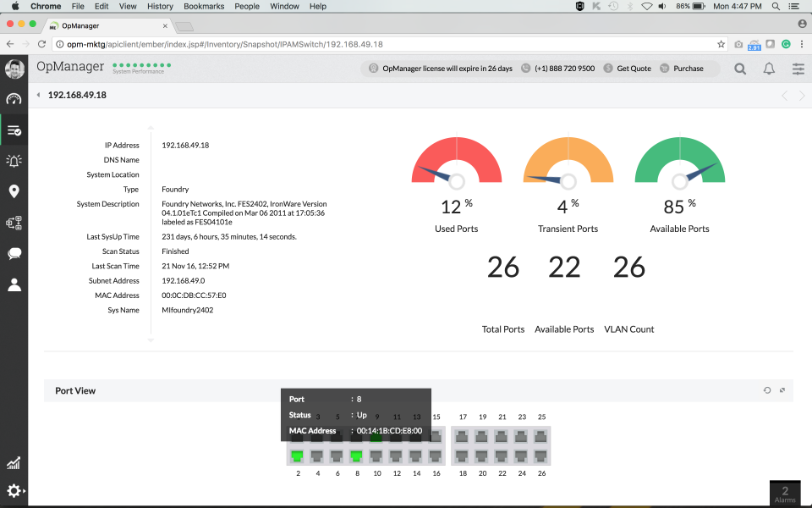Toggle port 2 status in Port View

pos(298,456)
